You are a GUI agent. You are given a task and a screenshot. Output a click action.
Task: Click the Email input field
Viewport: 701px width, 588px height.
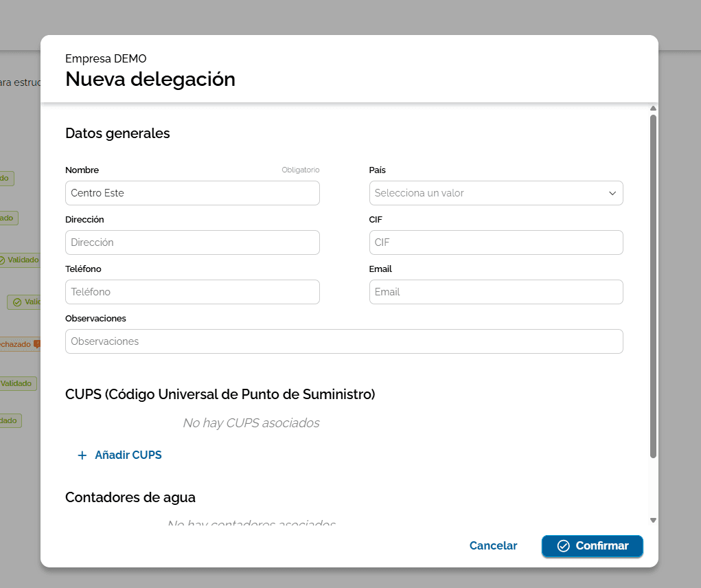click(496, 292)
